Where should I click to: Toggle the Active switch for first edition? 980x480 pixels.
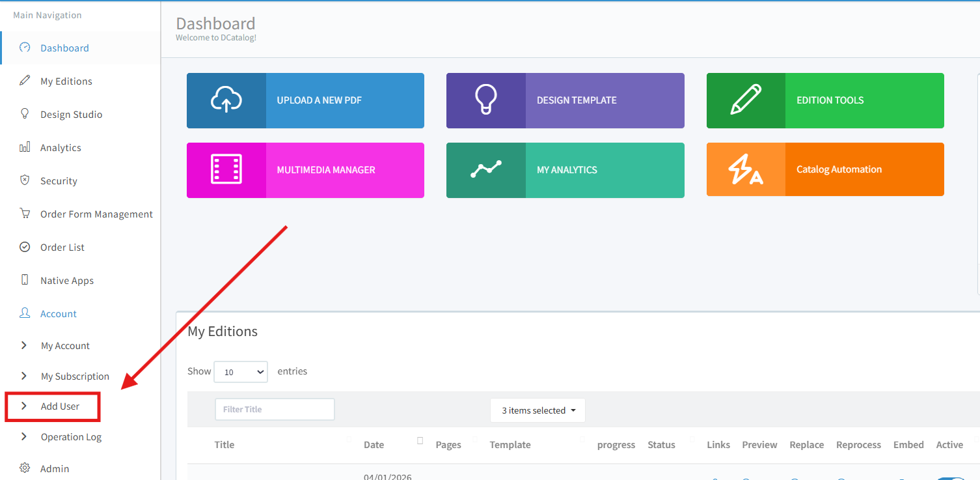tap(950, 477)
